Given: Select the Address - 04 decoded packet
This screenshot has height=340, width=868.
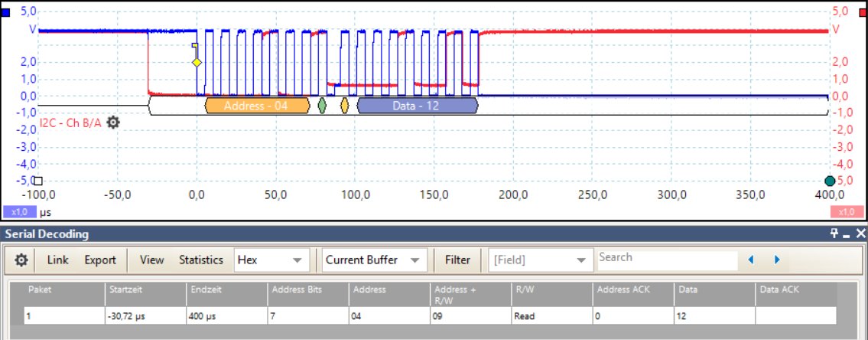Looking at the screenshot, I should point(257,106).
